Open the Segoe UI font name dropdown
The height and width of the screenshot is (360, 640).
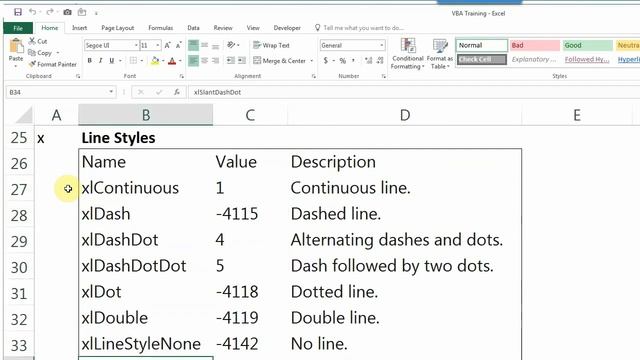point(136,45)
